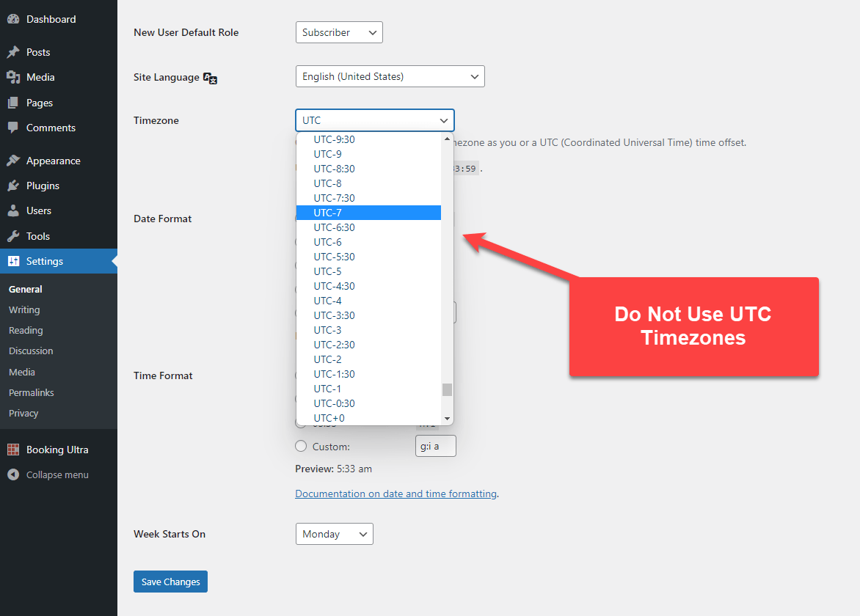The height and width of the screenshot is (616, 860).
Task: Pick UTC-3:30 from the list
Action: click(368, 315)
